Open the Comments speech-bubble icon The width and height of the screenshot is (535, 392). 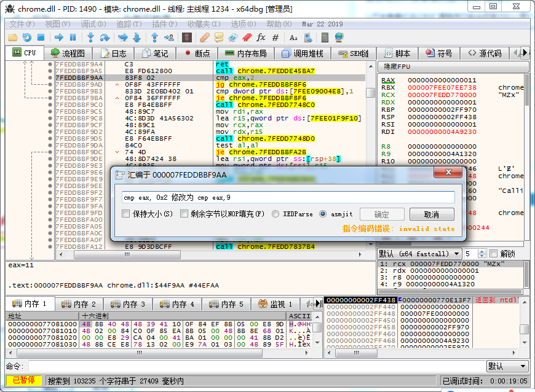(219, 37)
